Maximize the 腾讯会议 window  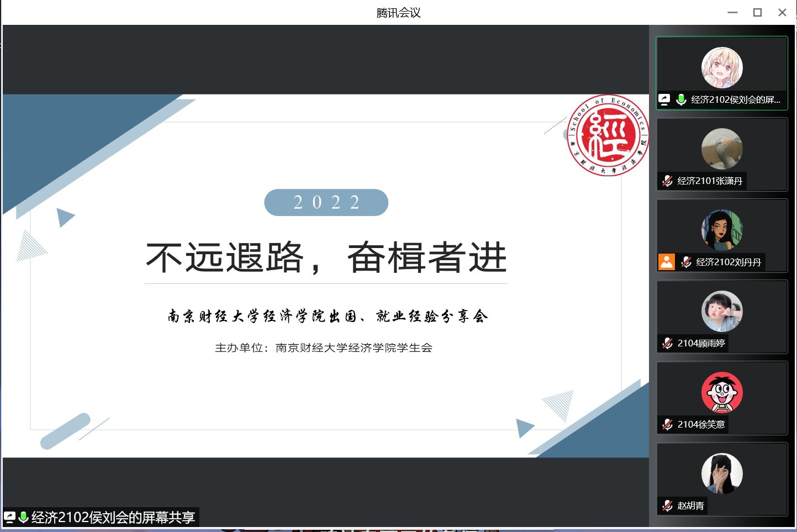point(757,12)
